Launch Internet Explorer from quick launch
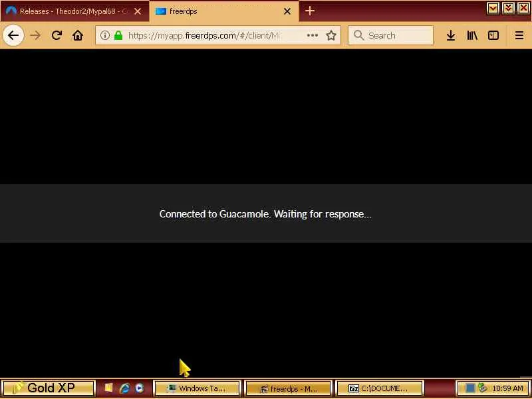 [x=124, y=388]
